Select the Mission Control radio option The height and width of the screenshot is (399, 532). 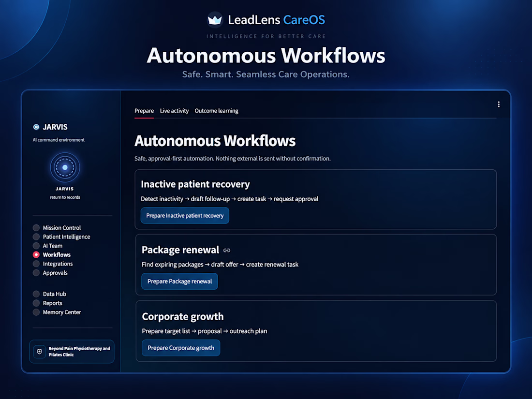click(x=36, y=228)
